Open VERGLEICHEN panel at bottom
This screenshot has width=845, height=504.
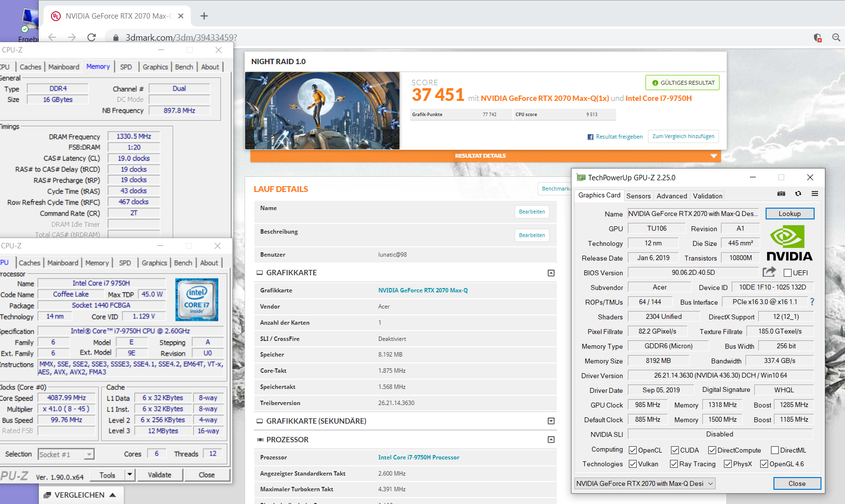[x=80, y=495]
